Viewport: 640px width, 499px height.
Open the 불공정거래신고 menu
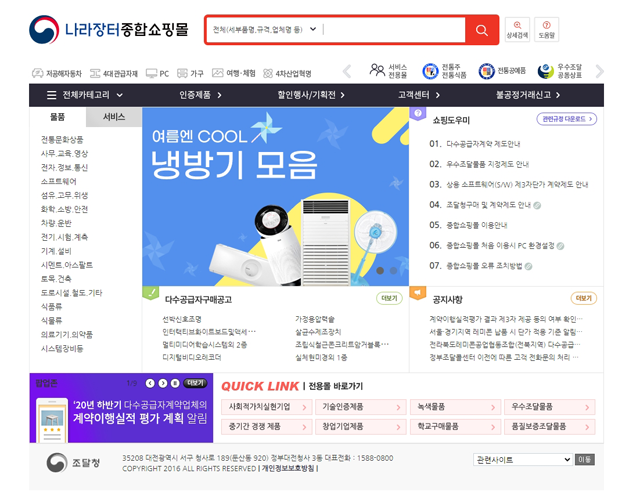pyautogui.click(x=528, y=95)
